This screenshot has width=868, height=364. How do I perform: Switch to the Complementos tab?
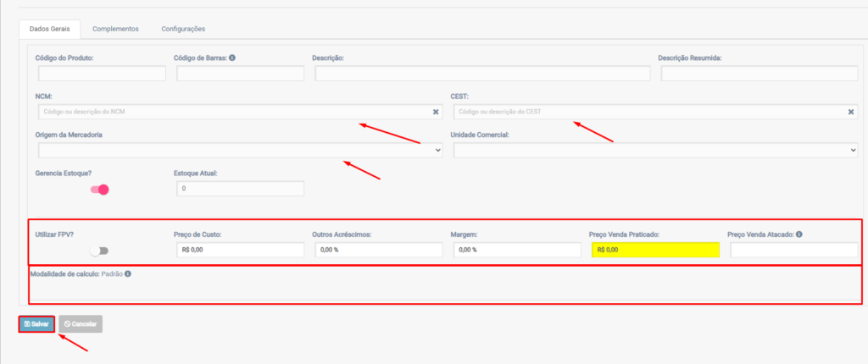coord(115,29)
